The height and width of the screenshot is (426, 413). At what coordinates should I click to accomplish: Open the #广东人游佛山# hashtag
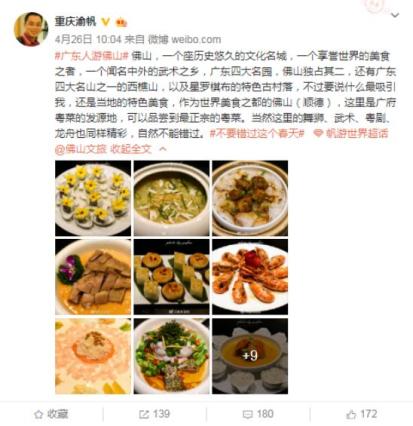92,56
